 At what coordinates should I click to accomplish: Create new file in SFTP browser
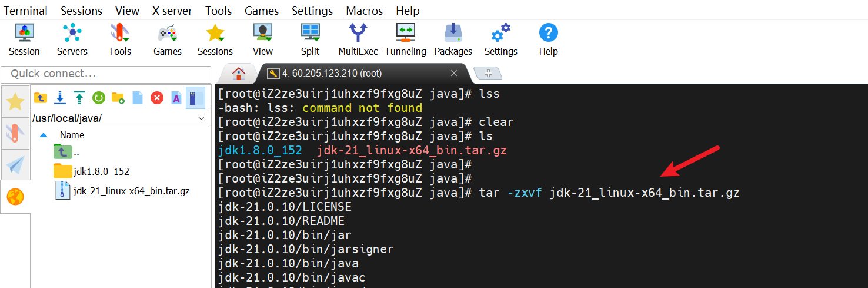tap(138, 98)
